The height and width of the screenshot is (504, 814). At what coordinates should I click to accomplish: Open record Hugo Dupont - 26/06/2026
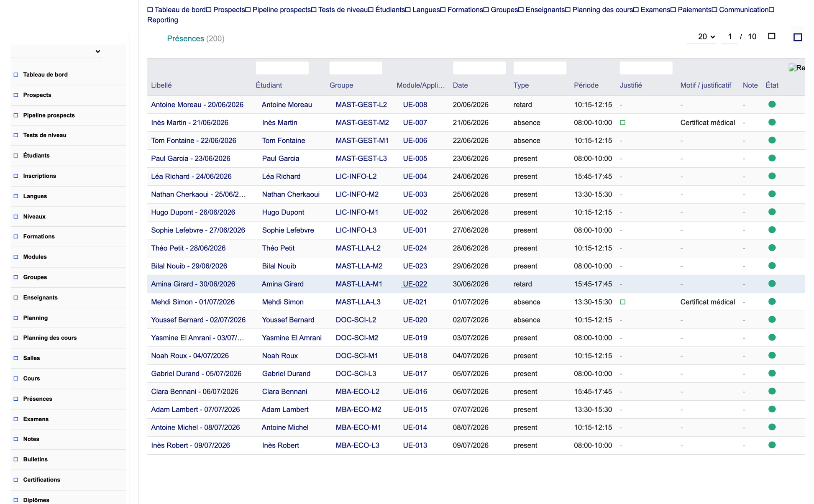coord(193,212)
